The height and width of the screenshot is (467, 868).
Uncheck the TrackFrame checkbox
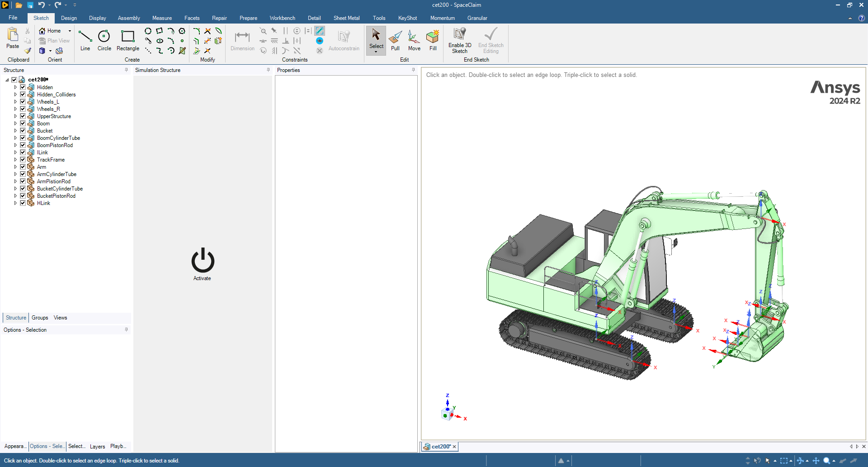click(x=23, y=160)
